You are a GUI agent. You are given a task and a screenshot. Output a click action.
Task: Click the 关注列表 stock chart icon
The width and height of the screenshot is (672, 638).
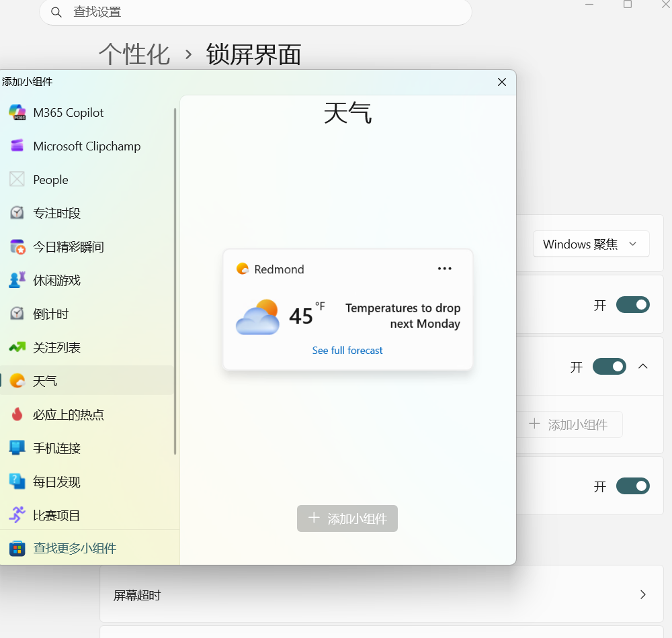click(x=17, y=347)
